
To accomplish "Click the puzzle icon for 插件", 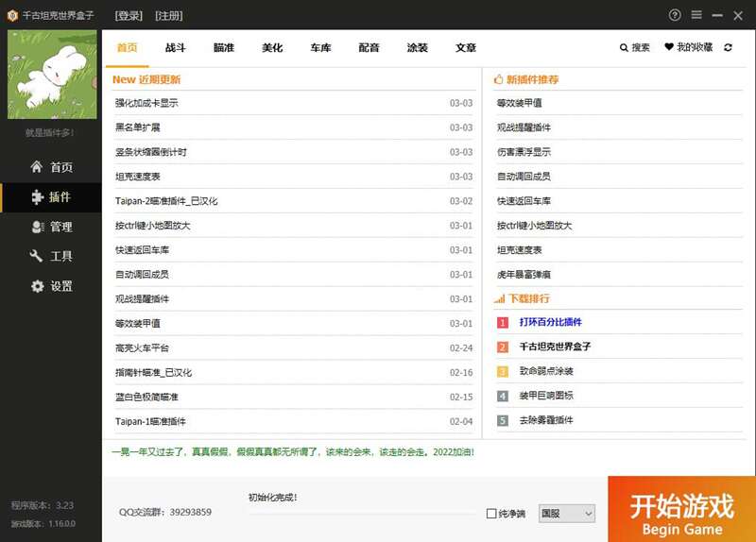I will pyautogui.click(x=37, y=197).
